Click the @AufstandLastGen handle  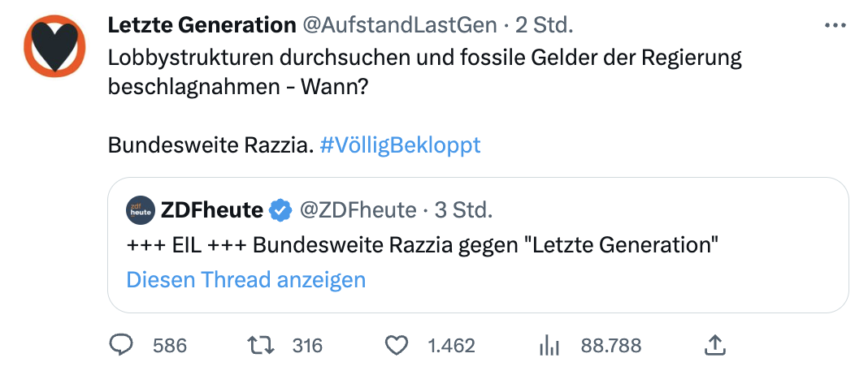[399, 26]
